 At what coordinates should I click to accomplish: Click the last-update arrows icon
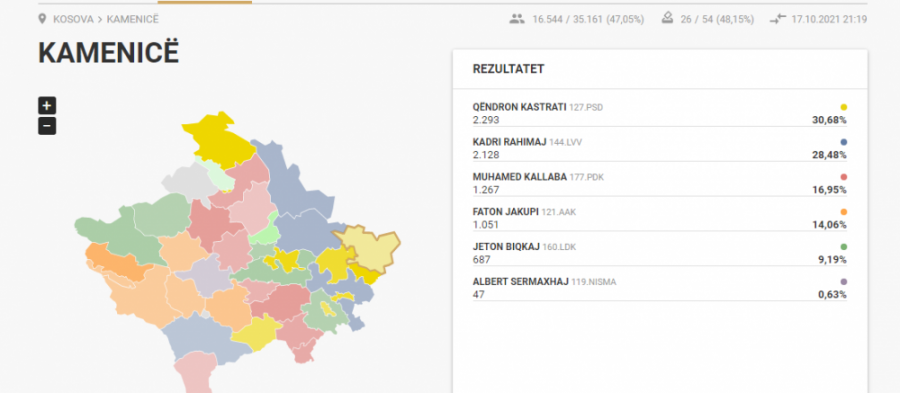777,19
